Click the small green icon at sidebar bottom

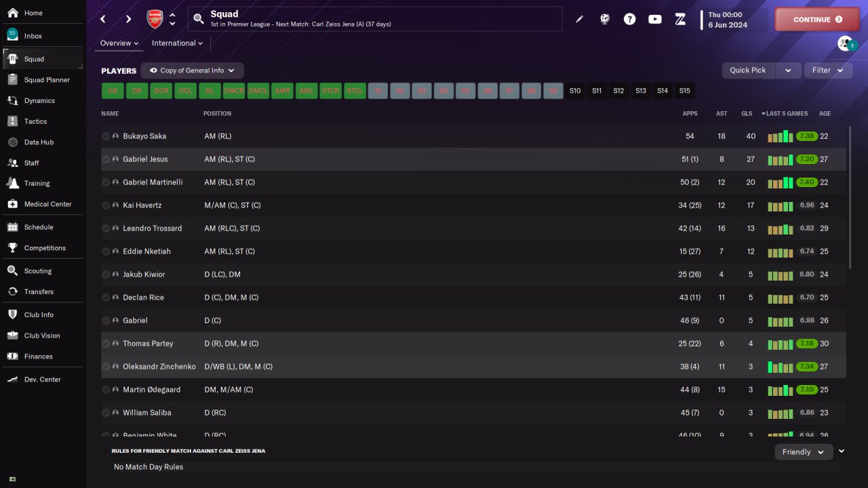(12, 479)
